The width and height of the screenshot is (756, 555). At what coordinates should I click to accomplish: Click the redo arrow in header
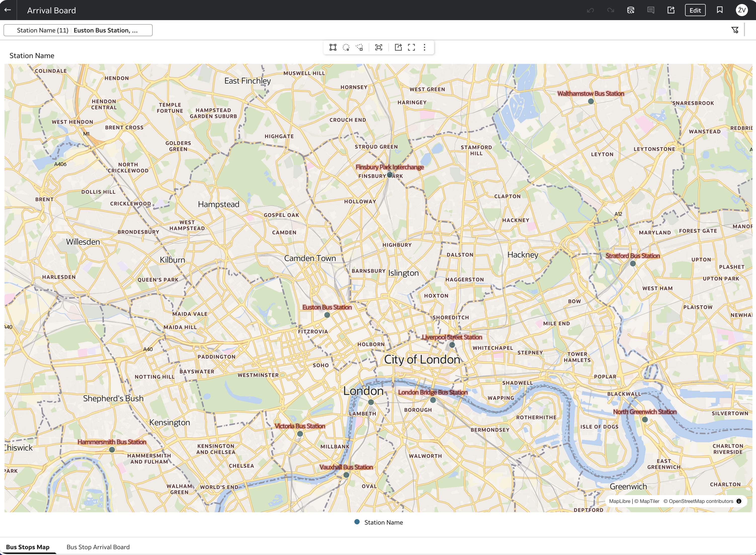[611, 10]
